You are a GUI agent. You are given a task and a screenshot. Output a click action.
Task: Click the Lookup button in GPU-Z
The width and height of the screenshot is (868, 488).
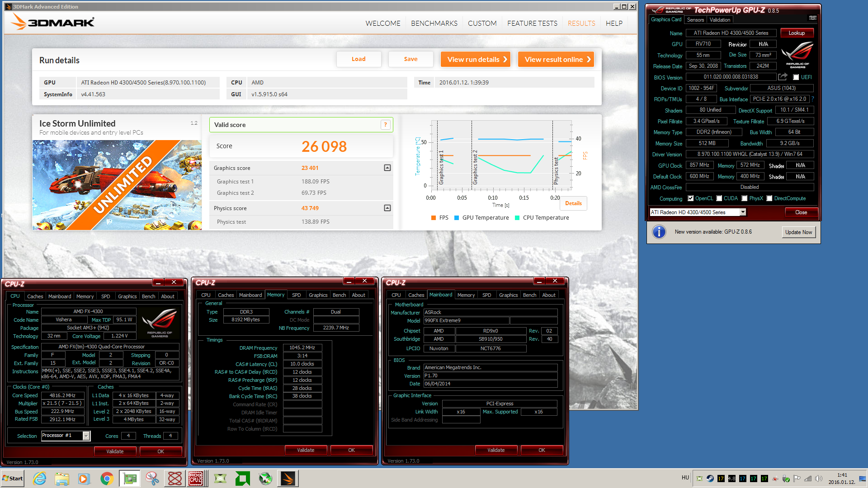coord(797,33)
